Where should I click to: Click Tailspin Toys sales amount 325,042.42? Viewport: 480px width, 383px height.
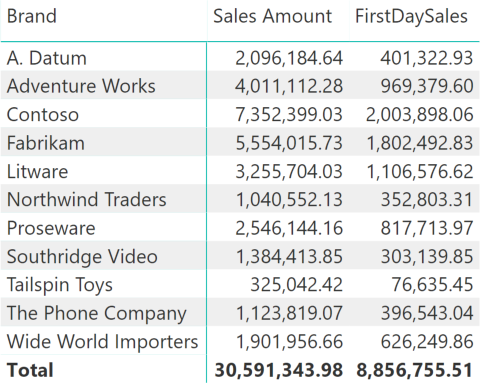(296, 285)
